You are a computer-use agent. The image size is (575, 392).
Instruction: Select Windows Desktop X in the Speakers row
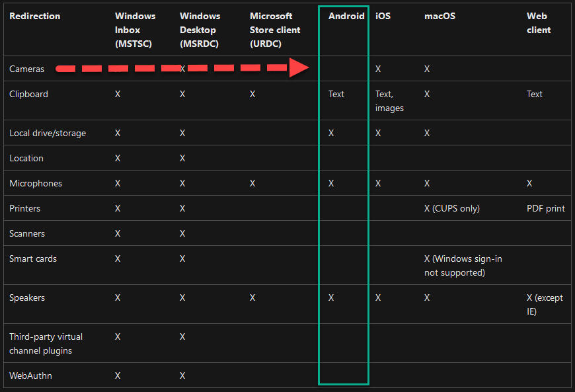click(182, 297)
